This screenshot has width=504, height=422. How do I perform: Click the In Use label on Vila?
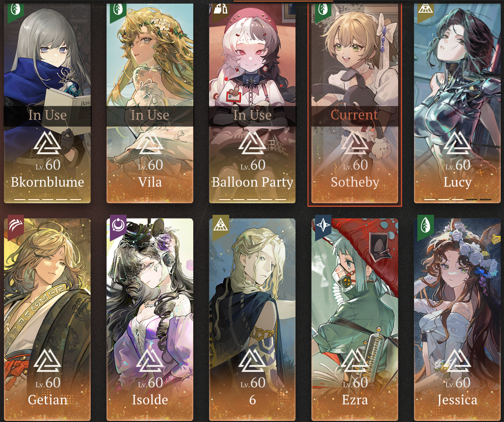point(150,115)
